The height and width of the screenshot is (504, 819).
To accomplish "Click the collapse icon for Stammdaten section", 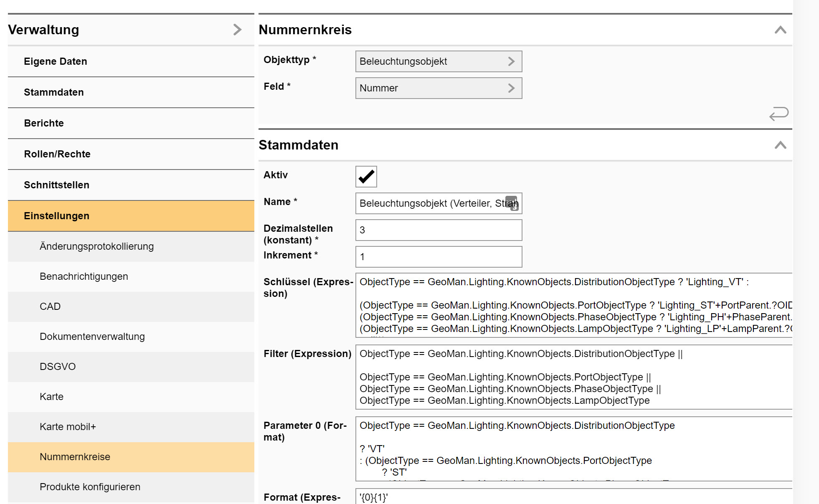I will [x=781, y=145].
